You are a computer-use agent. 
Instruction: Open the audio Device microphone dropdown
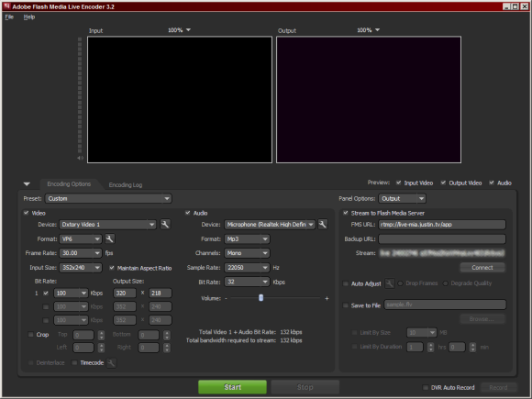(270, 225)
